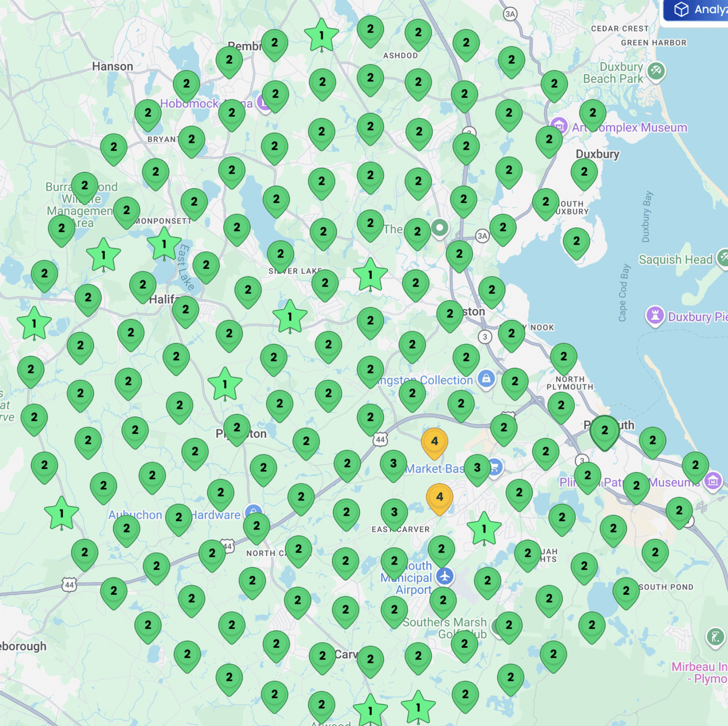Click the Aubuchon Hardware store icon
This screenshot has width=728, height=726.
pos(253,512)
